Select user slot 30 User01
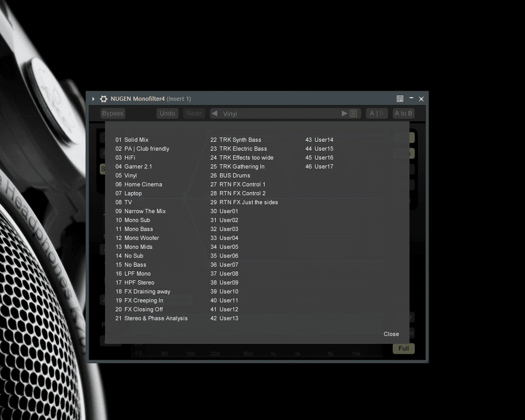The image size is (525, 420). [224, 211]
